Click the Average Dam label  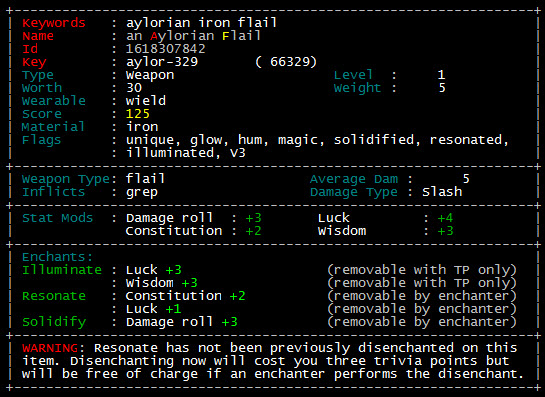pos(354,179)
